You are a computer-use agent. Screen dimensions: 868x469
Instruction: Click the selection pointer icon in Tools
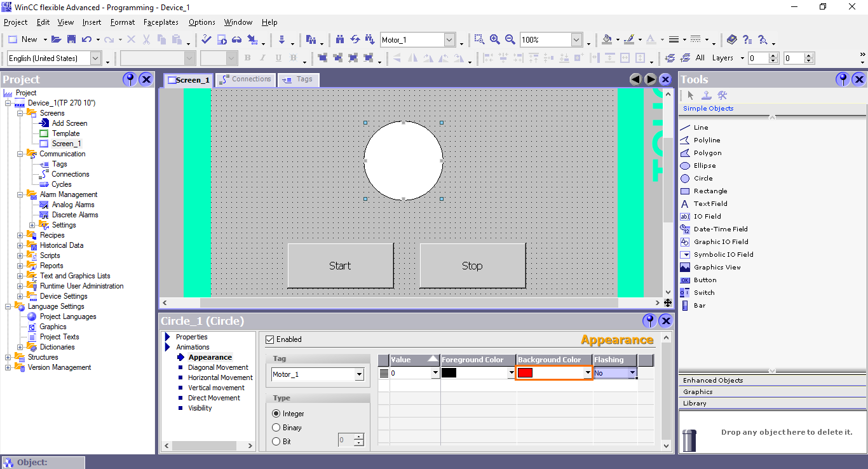691,95
